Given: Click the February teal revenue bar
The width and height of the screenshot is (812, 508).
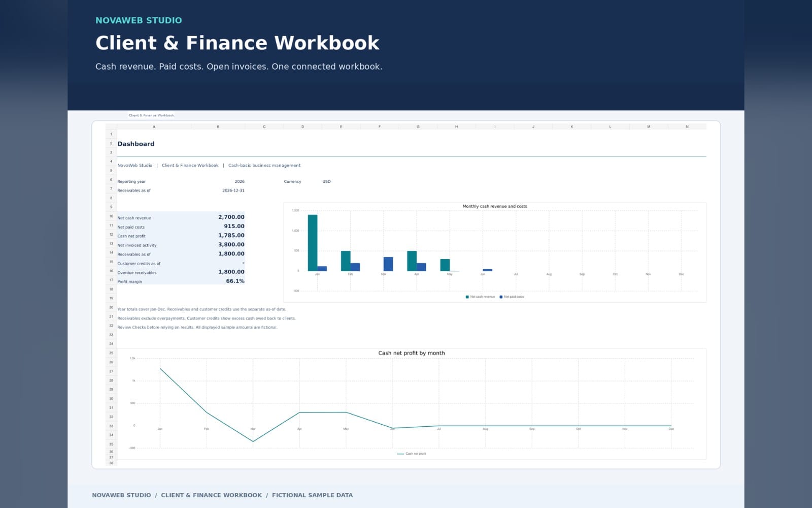Looking at the screenshot, I should pyautogui.click(x=346, y=261).
